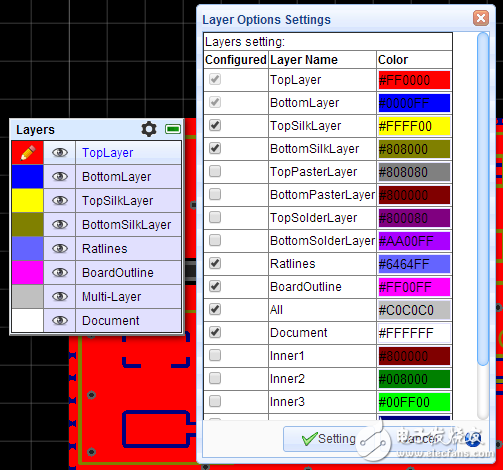The image size is (503, 470).
Task: Enable Inner1 layer checkbox
Action: [215, 355]
